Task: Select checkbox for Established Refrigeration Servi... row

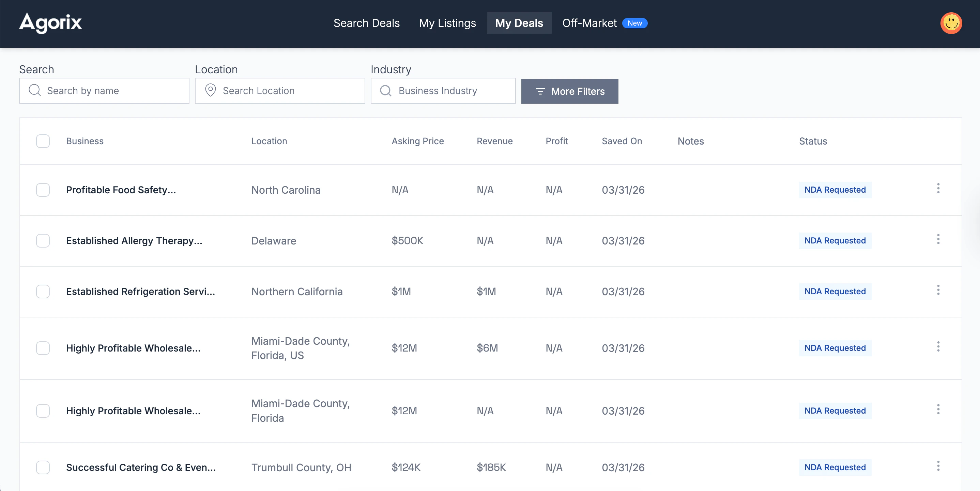Action: click(x=43, y=292)
